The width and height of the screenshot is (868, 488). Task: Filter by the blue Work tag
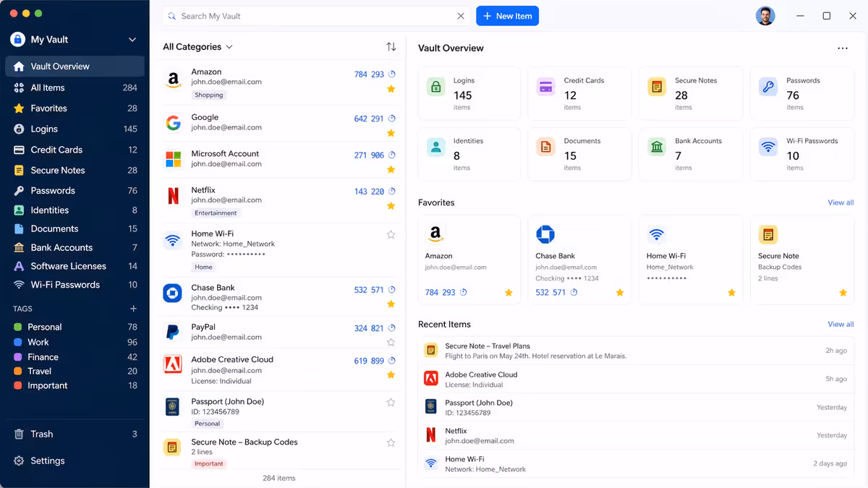pyautogui.click(x=75, y=342)
